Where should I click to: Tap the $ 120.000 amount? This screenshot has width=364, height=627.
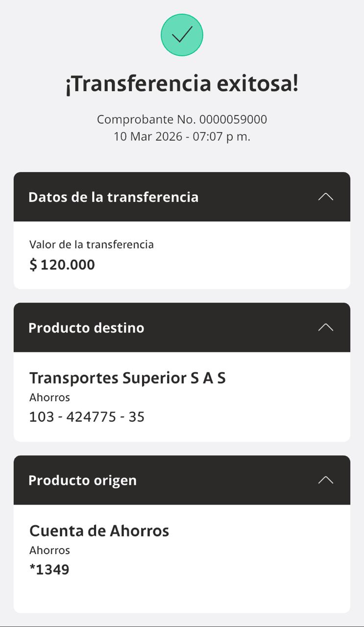point(67,265)
